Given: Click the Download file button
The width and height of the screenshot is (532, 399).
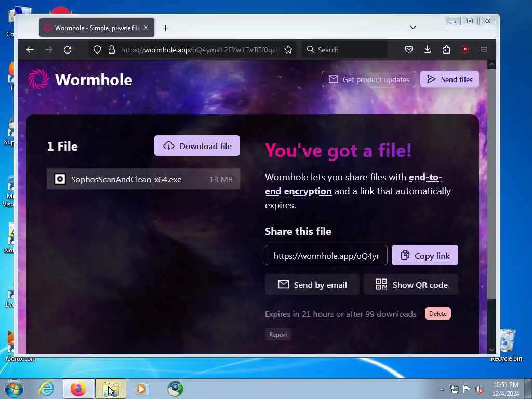Looking at the screenshot, I should (197, 146).
